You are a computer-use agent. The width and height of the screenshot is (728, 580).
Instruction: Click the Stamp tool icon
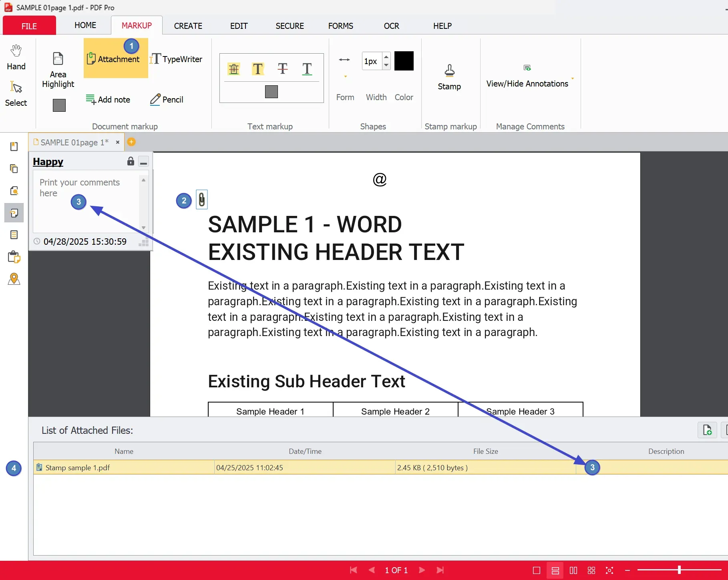pyautogui.click(x=449, y=71)
